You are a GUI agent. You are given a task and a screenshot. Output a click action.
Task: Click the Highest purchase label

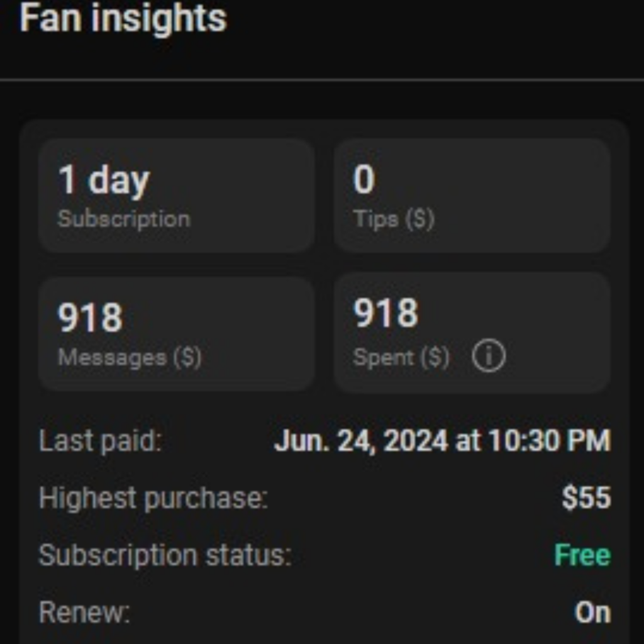[153, 498]
